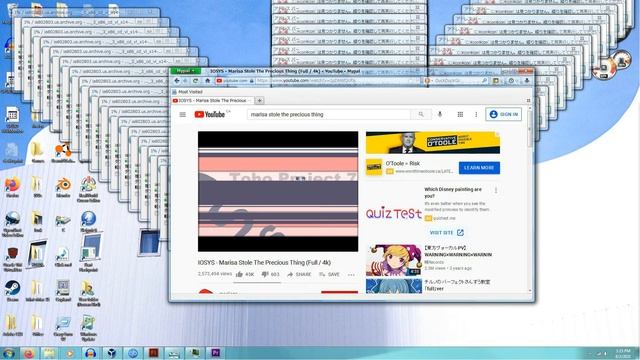This screenshot has height=360, width=640.
Task: Click the O'Toole banner advertisement
Action: [433, 142]
